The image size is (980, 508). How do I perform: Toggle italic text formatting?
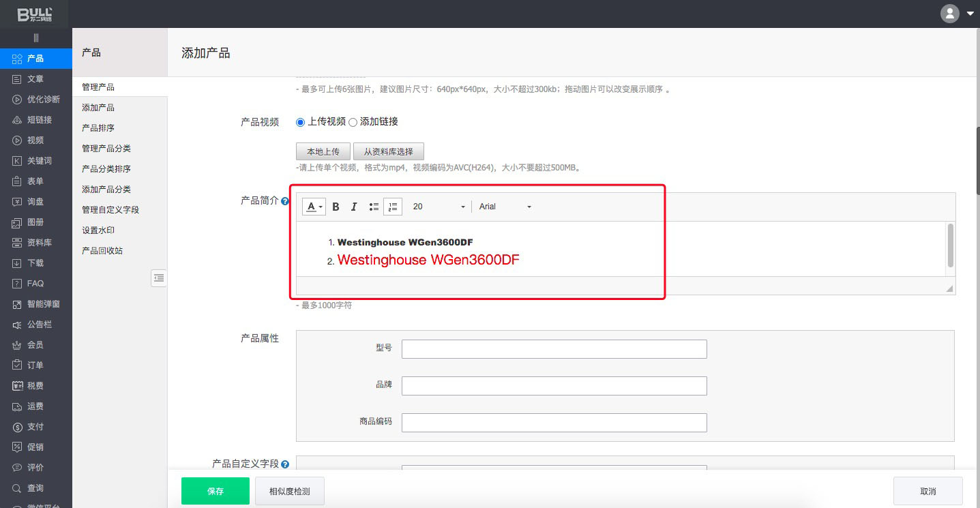354,207
